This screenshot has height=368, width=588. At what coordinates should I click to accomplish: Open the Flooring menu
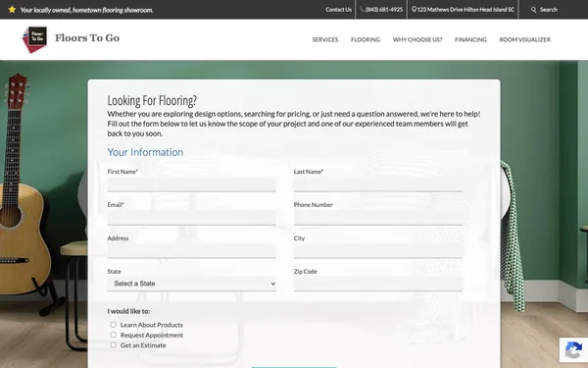(x=366, y=39)
